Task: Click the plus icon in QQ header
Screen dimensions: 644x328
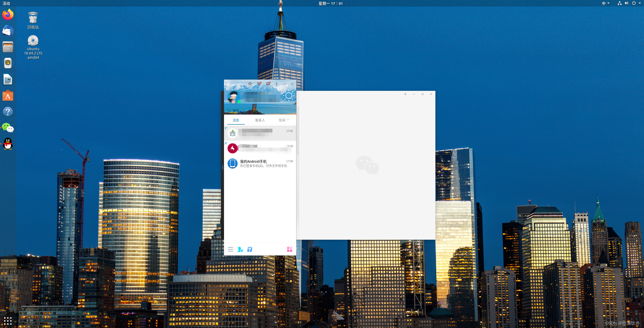Action: coord(276,84)
